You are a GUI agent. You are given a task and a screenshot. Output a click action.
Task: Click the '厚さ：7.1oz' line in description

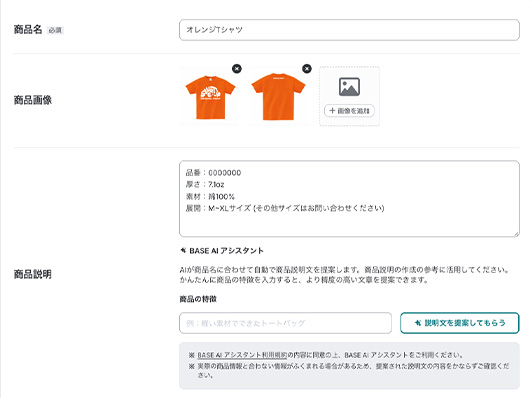(x=205, y=185)
